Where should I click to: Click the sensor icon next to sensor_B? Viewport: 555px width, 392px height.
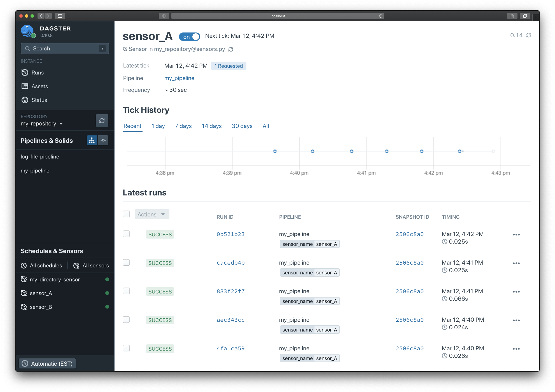click(x=24, y=307)
